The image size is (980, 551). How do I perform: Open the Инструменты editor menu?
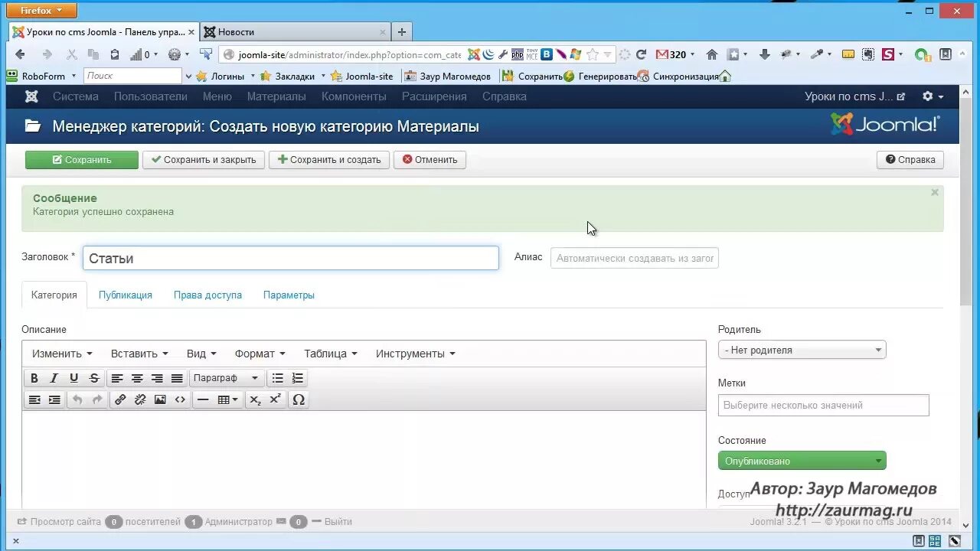point(416,354)
